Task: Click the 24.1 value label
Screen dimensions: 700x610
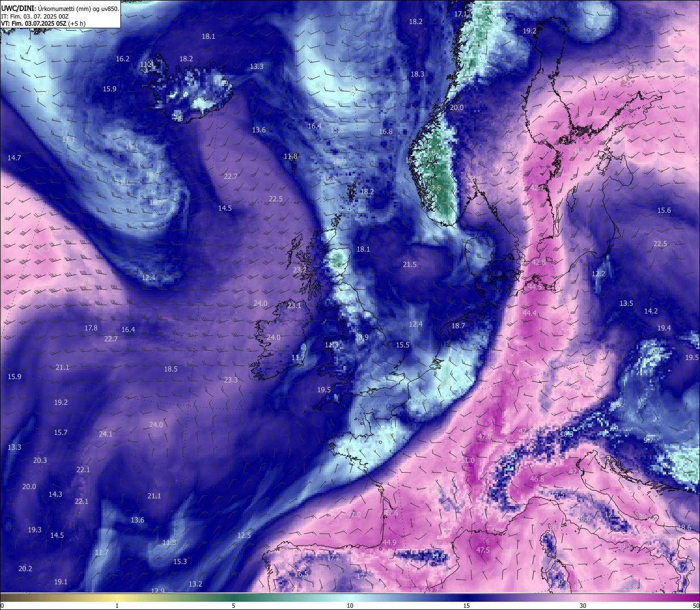Action: tap(106, 434)
